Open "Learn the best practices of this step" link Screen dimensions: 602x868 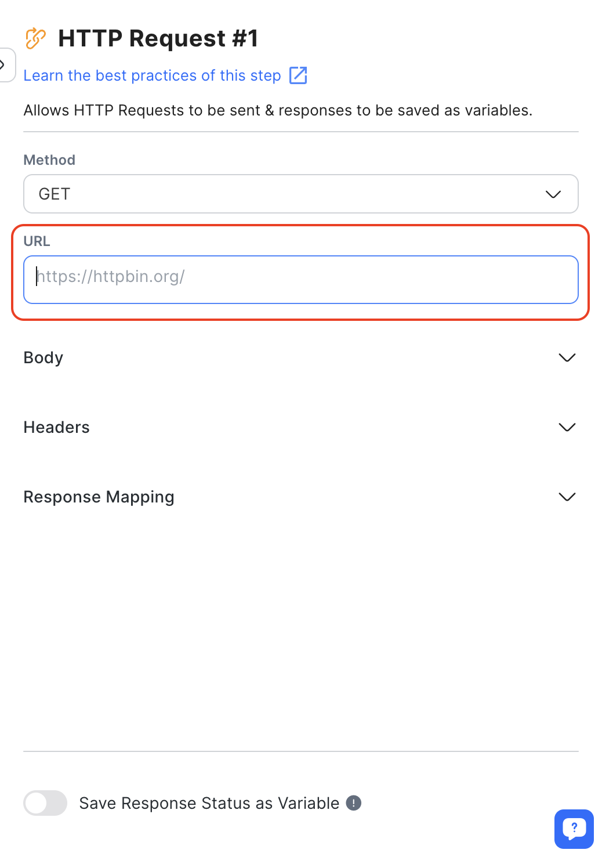click(152, 75)
